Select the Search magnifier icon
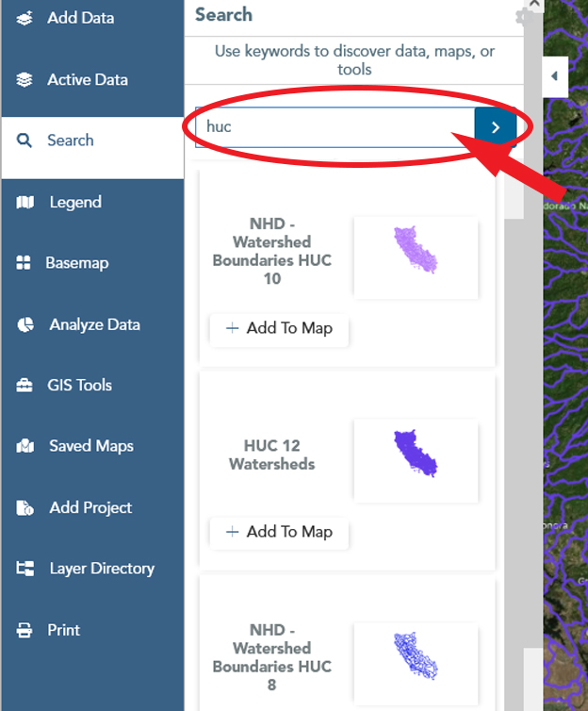The image size is (588, 711). [x=24, y=141]
